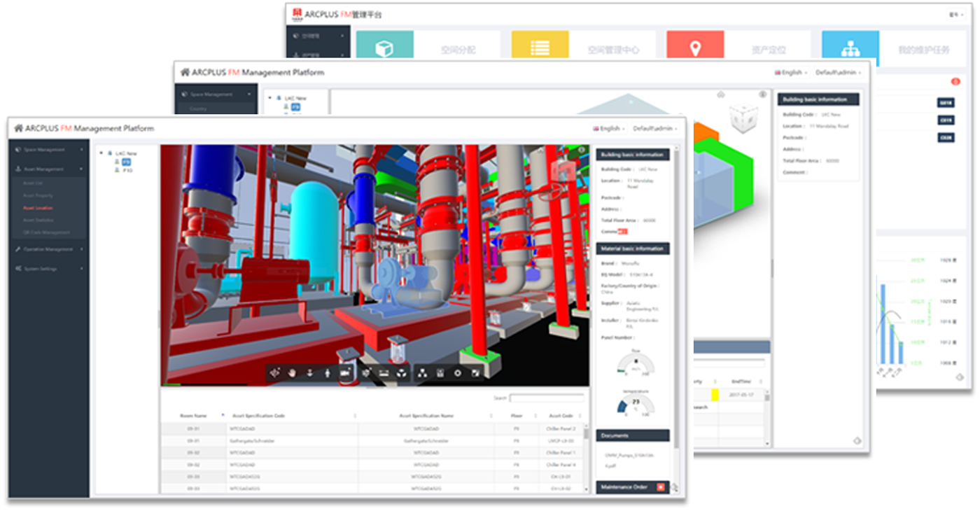Open English language dropdown in middle window
980x511 pixels.
click(x=790, y=72)
